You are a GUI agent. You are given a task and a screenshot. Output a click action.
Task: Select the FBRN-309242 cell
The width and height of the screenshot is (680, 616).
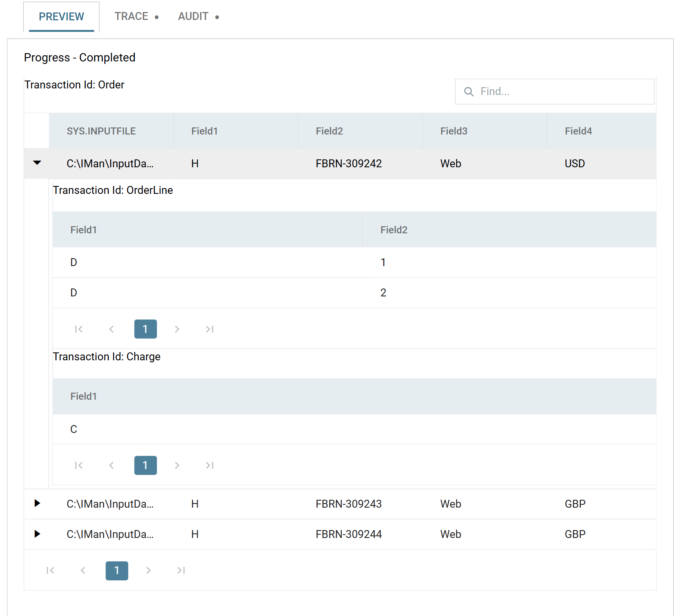pyautogui.click(x=360, y=164)
